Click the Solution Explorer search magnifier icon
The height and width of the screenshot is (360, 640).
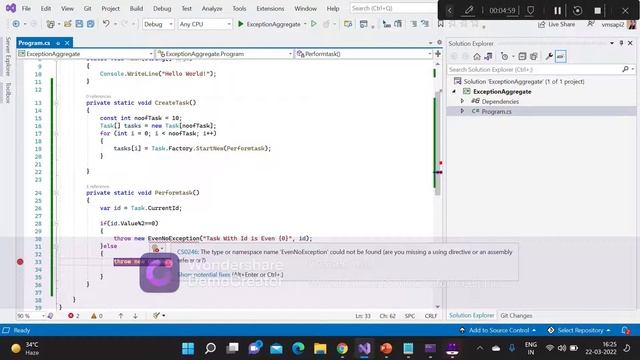625,69
